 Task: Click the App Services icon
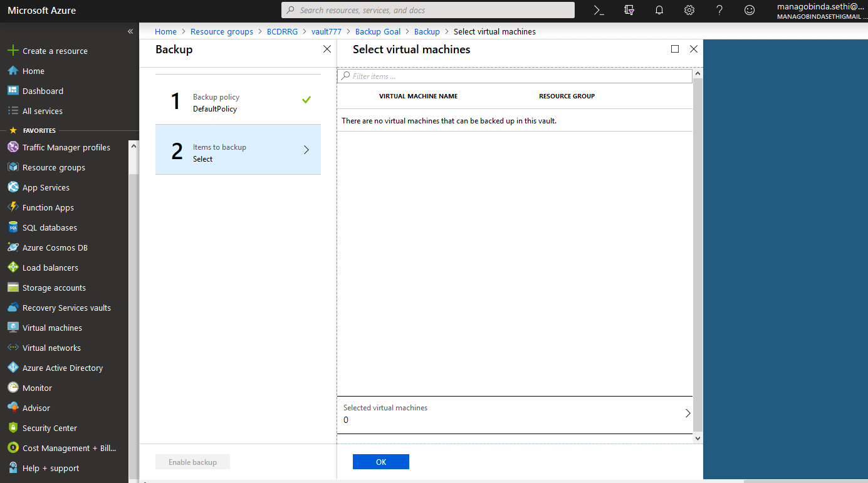click(x=13, y=187)
